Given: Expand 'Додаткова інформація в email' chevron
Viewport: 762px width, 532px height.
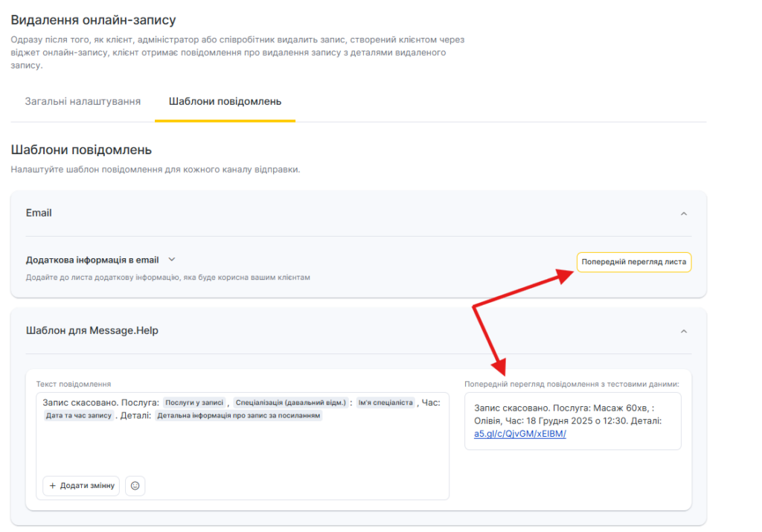Looking at the screenshot, I should click(x=172, y=260).
